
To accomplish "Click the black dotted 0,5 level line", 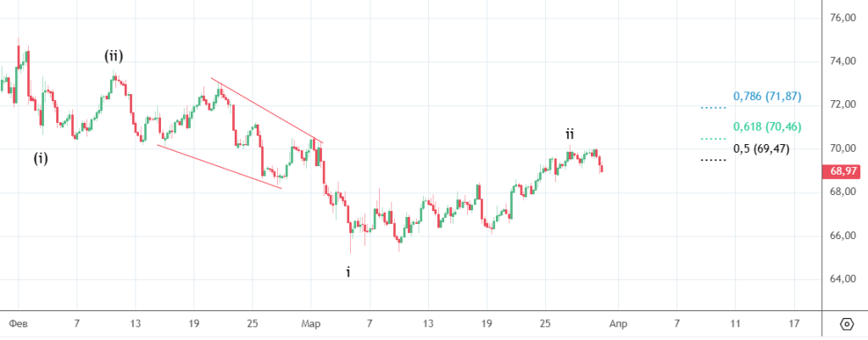I will point(714,159).
